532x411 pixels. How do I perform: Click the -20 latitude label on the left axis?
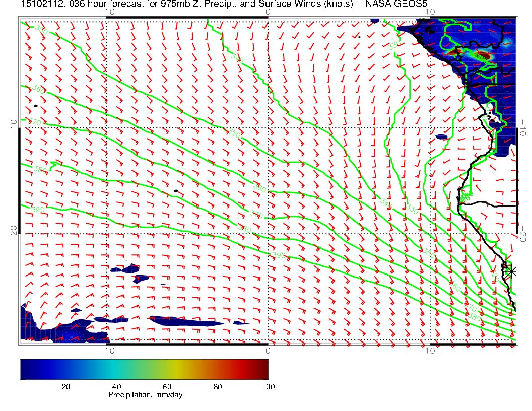(x=12, y=233)
